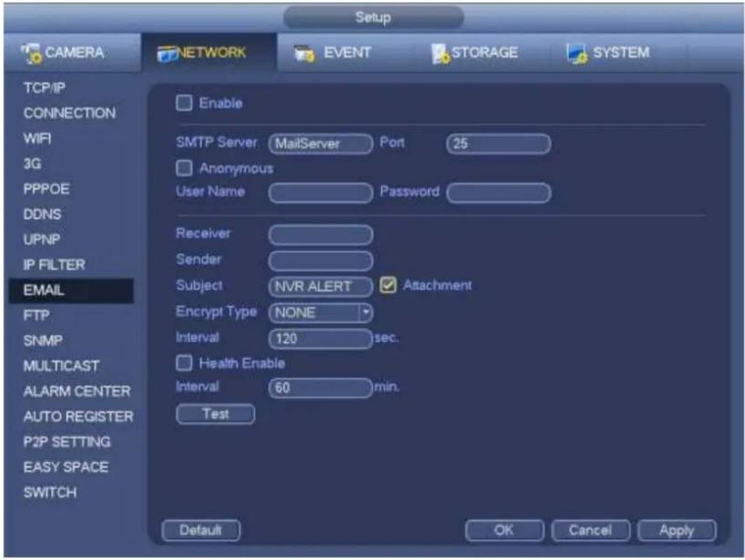Click the Port field showing 25
Viewport: 745px width, 560px height.
(x=499, y=144)
